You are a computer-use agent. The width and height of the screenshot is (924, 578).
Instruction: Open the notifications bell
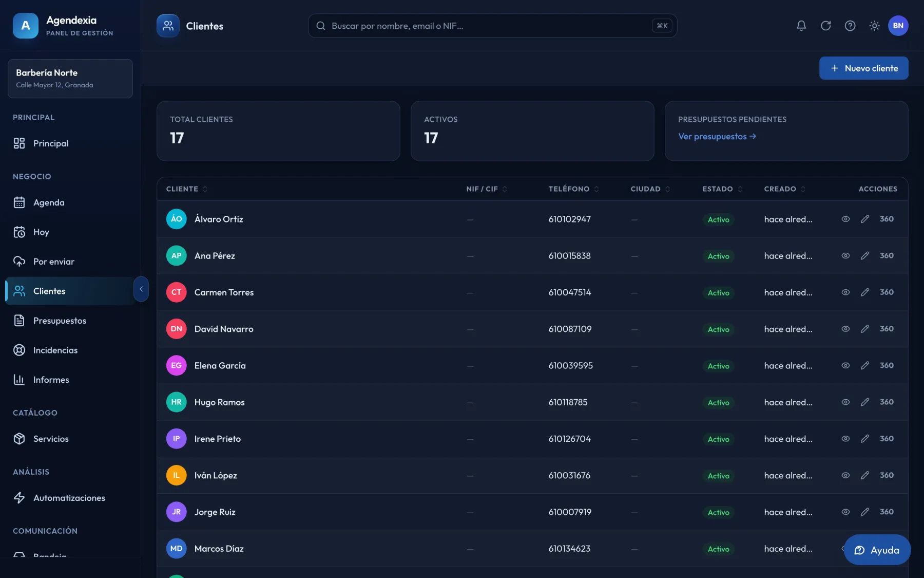tap(801, 26)
